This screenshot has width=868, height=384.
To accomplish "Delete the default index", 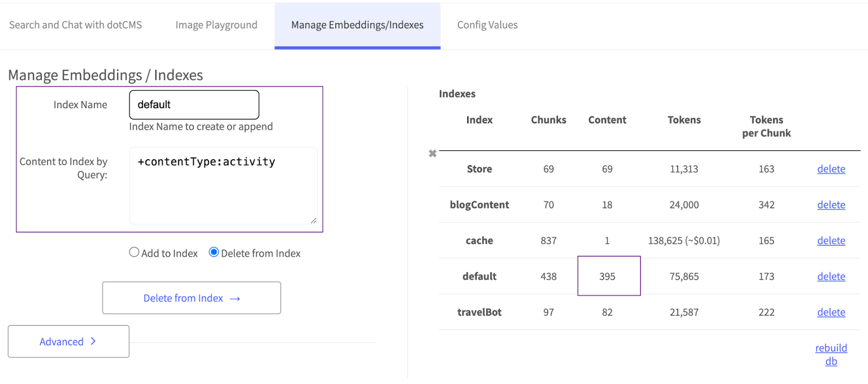I will (x=831, y=276).
